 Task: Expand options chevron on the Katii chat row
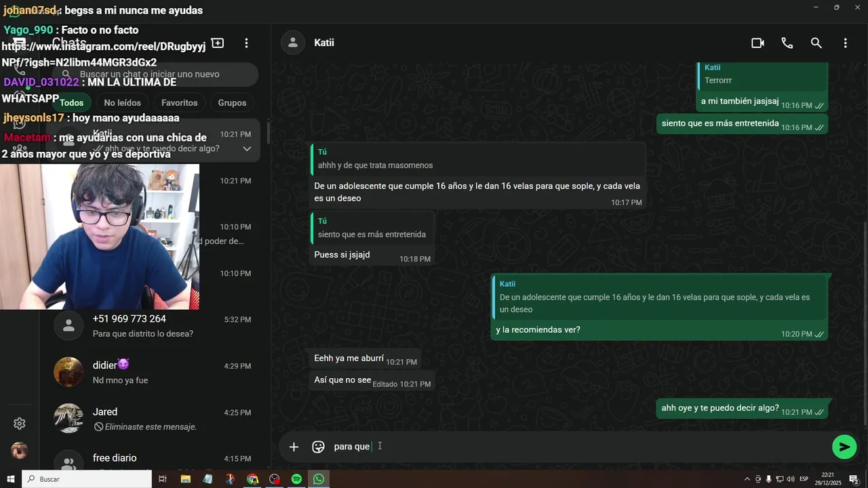point(247,148)
